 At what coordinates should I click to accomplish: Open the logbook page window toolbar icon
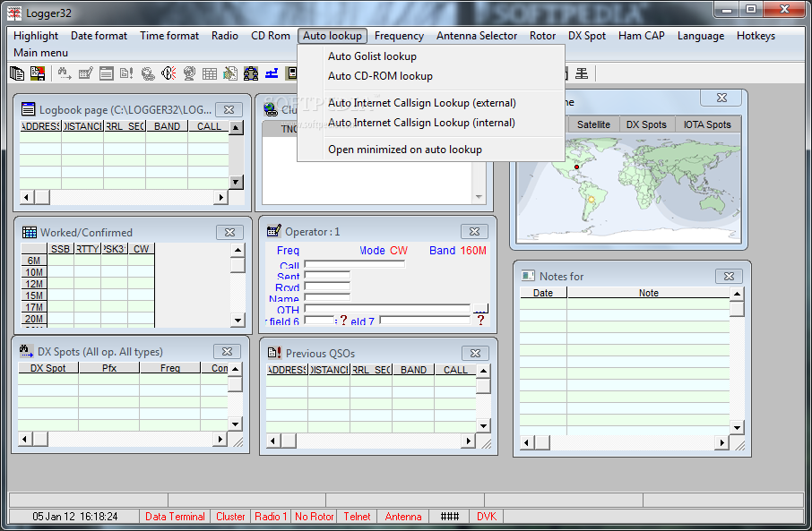click(106, 73)
